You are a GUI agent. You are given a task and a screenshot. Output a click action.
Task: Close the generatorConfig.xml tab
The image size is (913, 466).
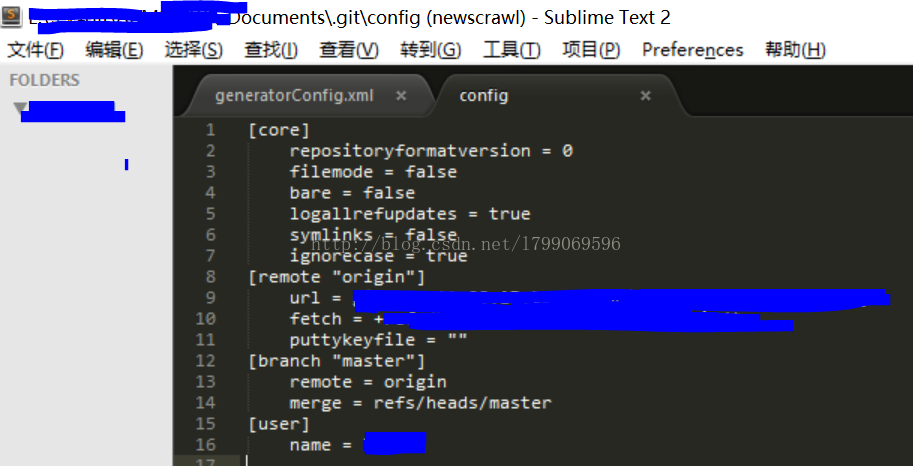coord(401,96)
